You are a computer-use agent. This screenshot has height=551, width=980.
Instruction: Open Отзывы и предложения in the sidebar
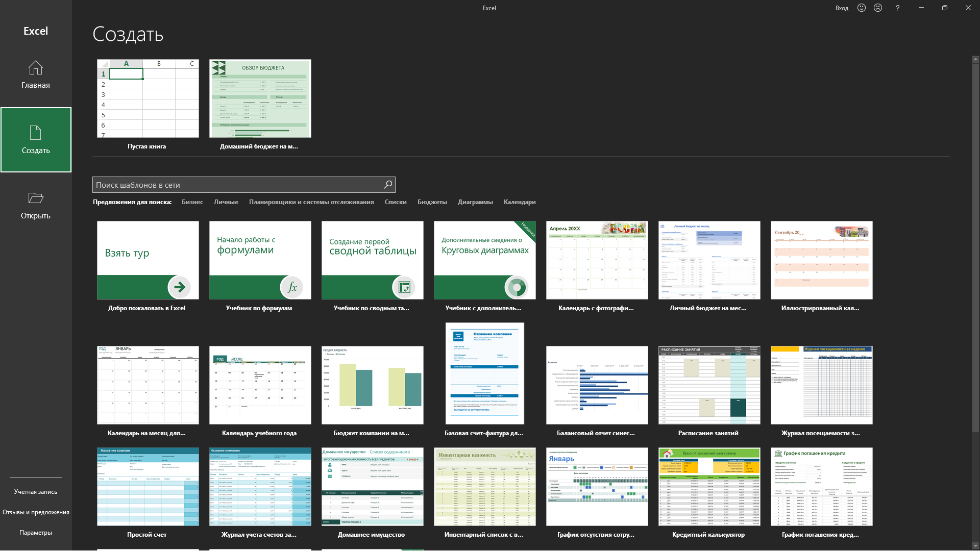[x=36, y=512]
